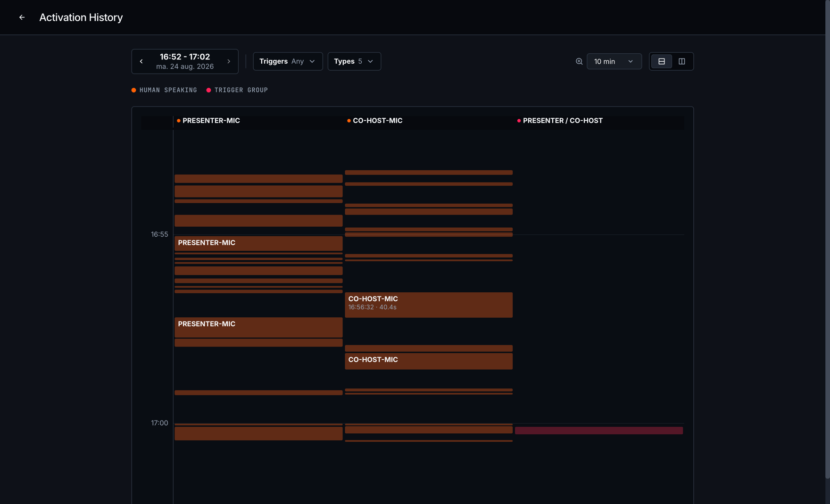The height and width of the screenshot is (504, 830).
Task: Select PRESENTER-MIC block at 16:55
Action: click(x=258, y=243)
